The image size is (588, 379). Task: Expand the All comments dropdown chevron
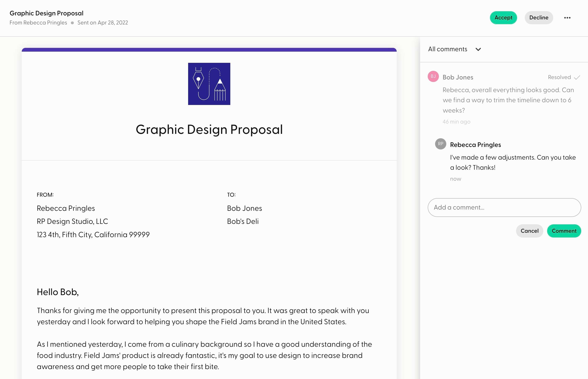(x=478, y=49)
